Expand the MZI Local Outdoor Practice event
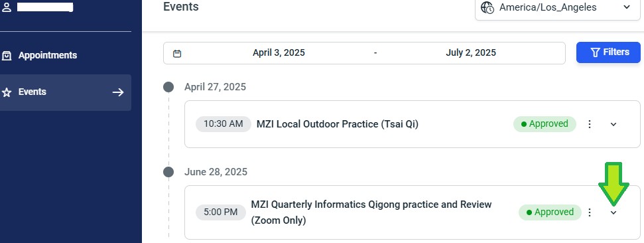Viewport: 644px width, 243px height. 613,124
